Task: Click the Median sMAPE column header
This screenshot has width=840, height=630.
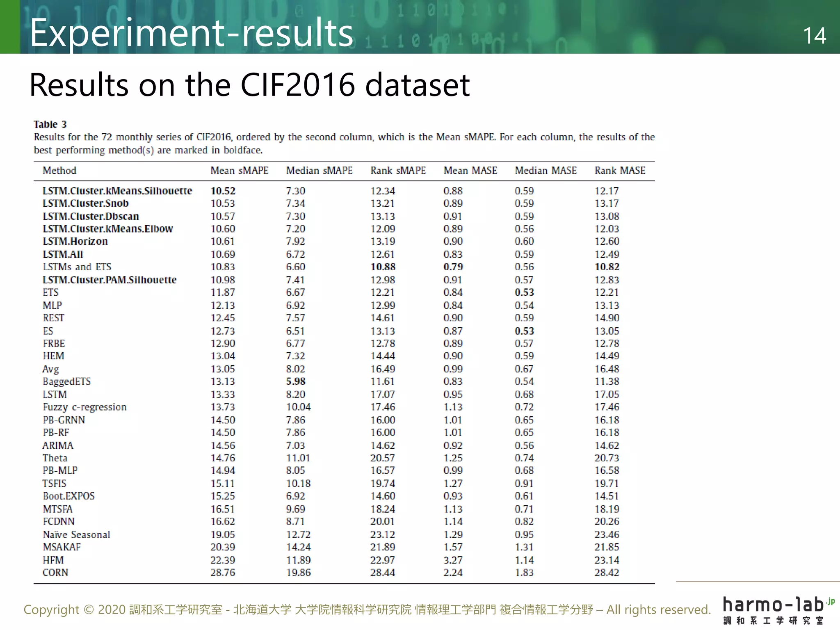Action: point(319,171)
